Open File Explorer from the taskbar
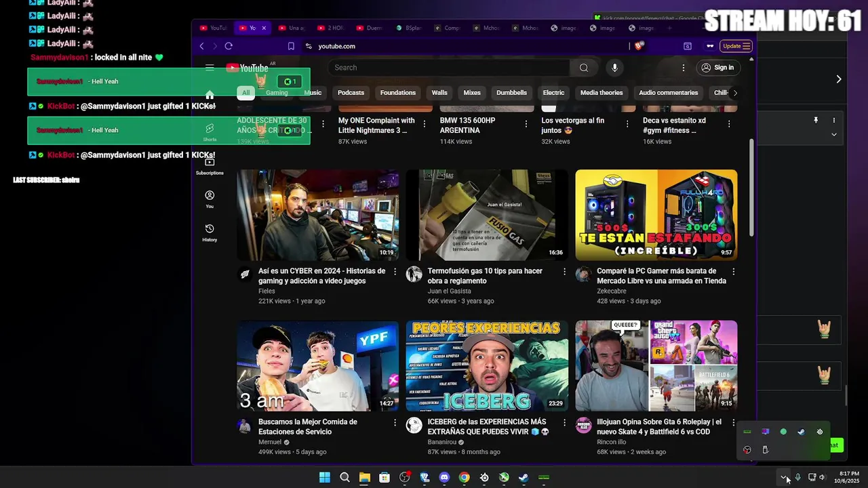The width and height of the screenshot is (868, 488). click(x=365, y=477)
